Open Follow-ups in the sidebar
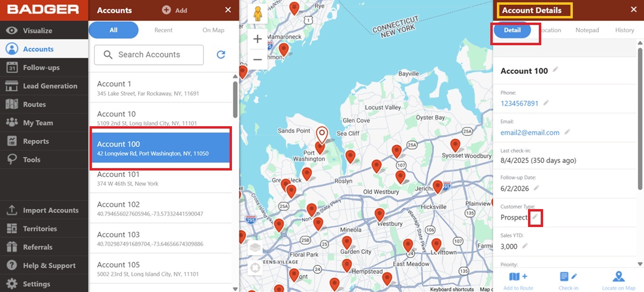Screen dimensions: 644x292 point(44,67)
